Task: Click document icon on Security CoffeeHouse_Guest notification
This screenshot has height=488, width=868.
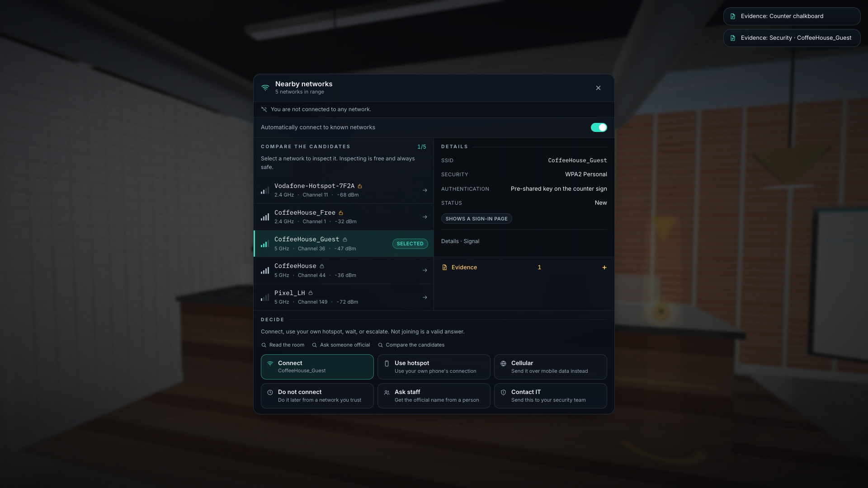Action: coord(733,38)
